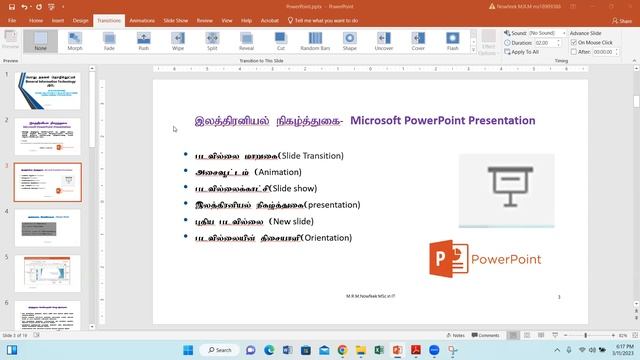Apply the Cover transition

coord(418,41)
